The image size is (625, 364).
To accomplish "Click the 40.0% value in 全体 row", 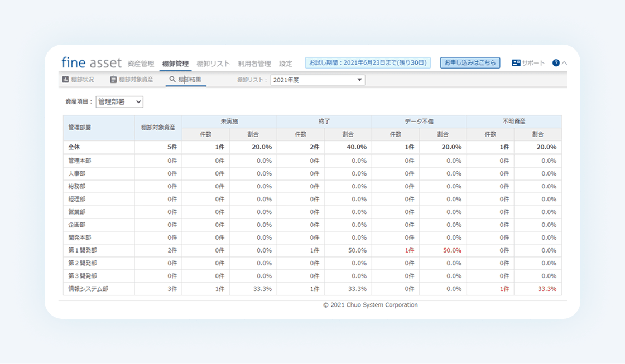I will pos(357,147).
